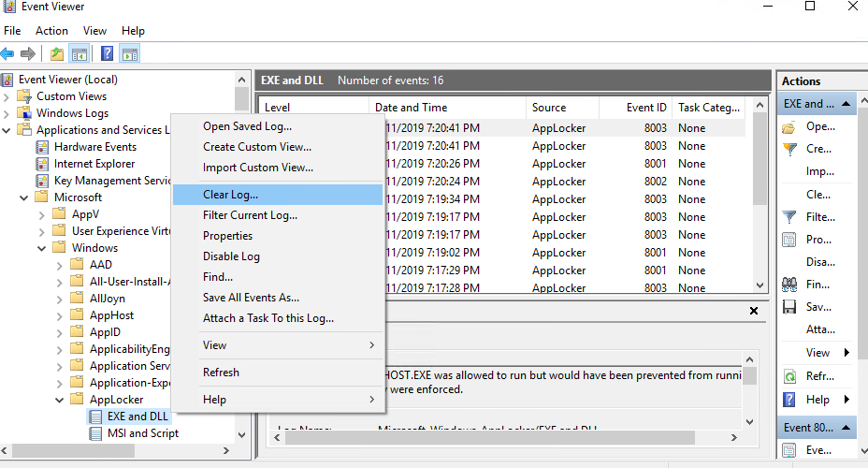Screen dimensions: 868x468
Task: Toggle the show/hide action pane icon
Action: point(130,54)
